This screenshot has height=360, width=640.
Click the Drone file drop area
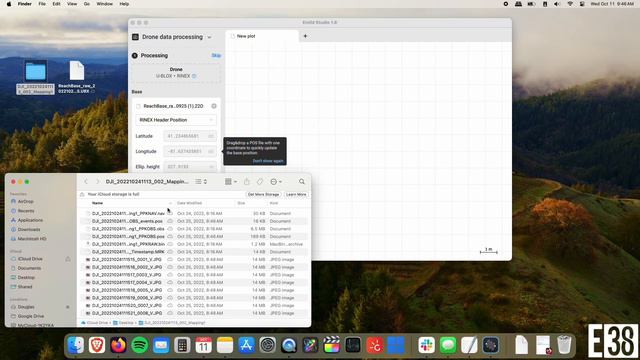click(176, 73)
